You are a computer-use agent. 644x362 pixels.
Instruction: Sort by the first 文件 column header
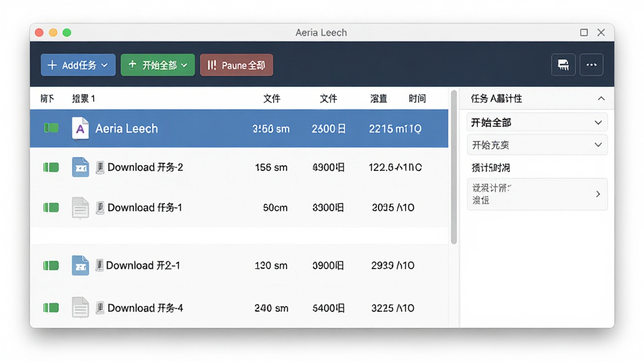[x=272, y=99]
